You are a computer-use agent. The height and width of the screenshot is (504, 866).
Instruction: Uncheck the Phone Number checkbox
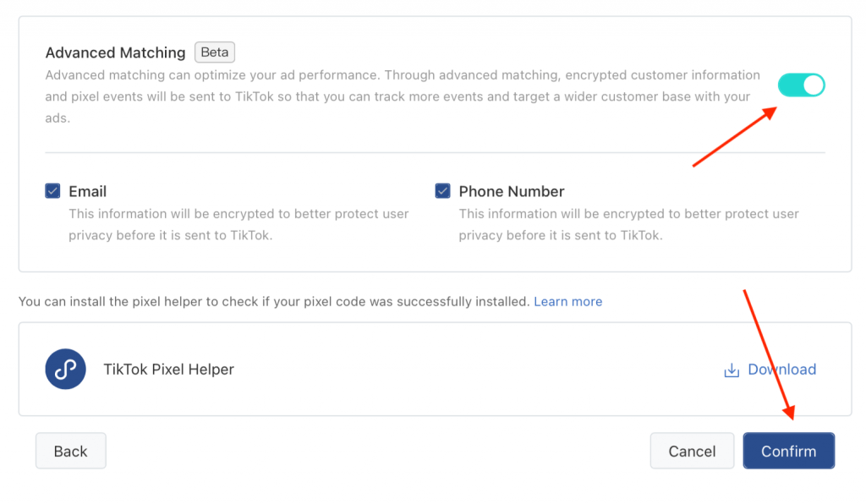(x=442, y=191)
